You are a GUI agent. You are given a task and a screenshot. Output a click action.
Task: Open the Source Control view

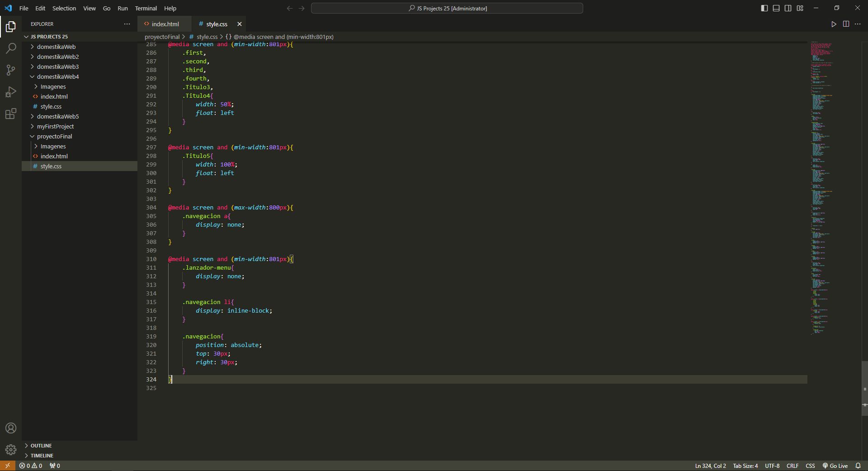[11, 70]
